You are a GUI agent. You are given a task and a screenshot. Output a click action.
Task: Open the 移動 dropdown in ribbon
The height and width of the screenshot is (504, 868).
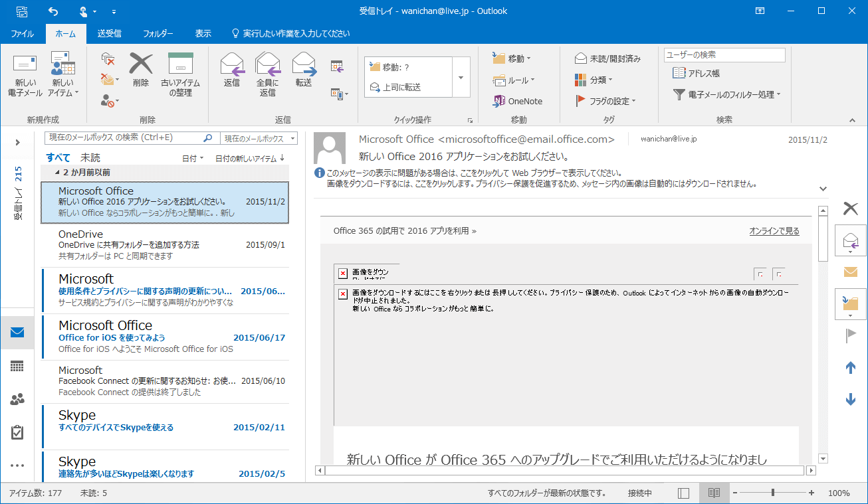pyautogui.click(x=512, y=58)
